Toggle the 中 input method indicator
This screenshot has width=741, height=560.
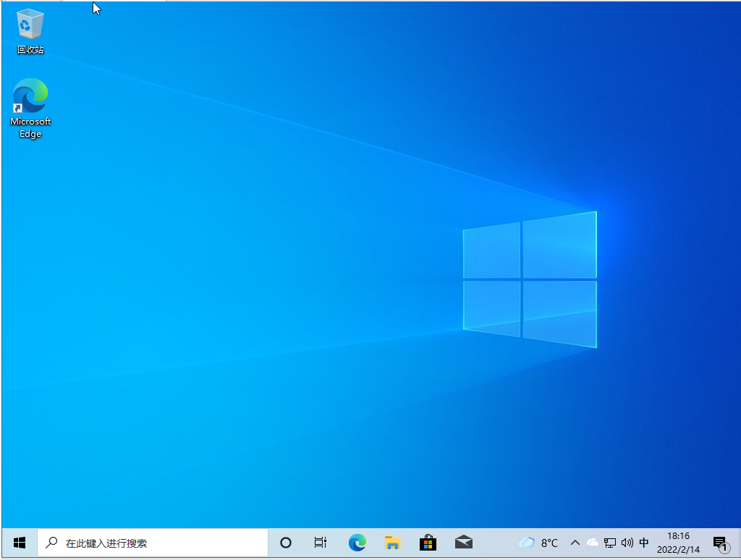pos(643,543)
